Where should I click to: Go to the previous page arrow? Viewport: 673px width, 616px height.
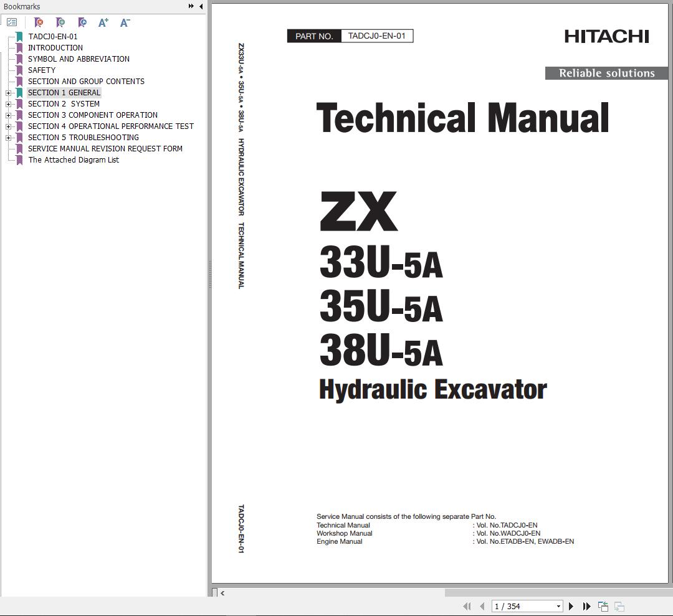[x=482, y=606]
